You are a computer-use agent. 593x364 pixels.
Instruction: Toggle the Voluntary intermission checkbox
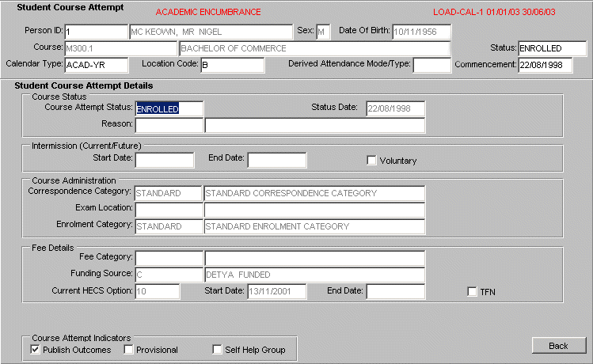pos(372,161)
